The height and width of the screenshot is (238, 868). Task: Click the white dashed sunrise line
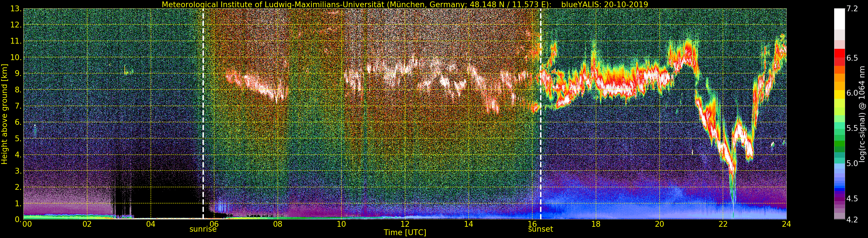[x=203, y=114]
